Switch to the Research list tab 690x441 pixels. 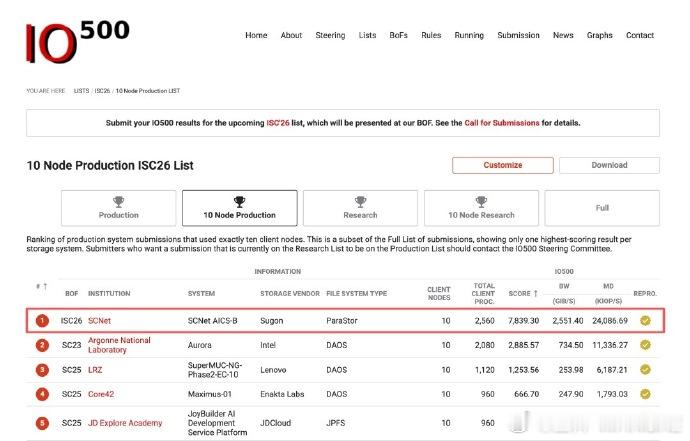tap(360, 208)
